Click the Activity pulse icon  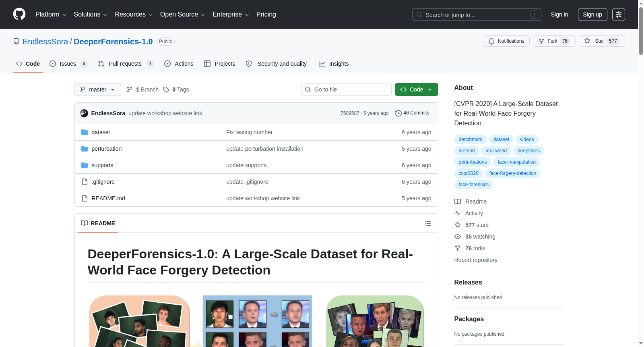(x=458, y=213)
